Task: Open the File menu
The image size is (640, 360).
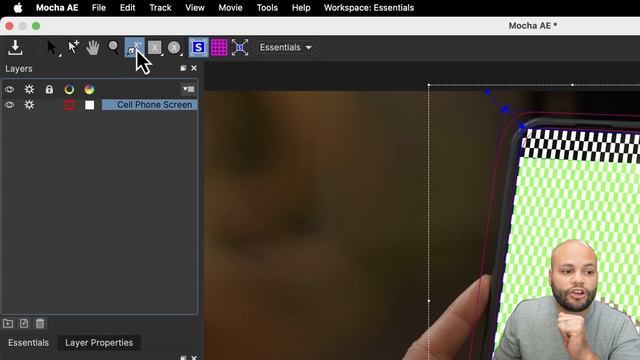Action: coord(99,8)
